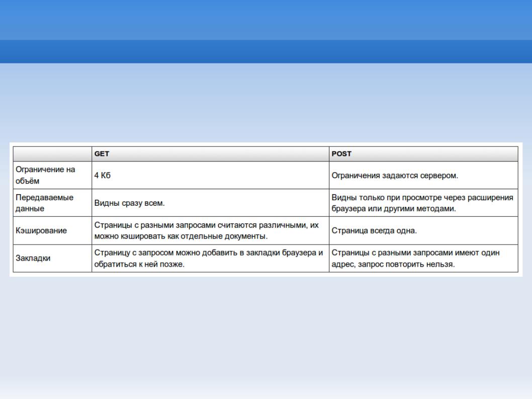
Task: Click the 'Видны только при просмотре' POST cell
Action: 423,203
